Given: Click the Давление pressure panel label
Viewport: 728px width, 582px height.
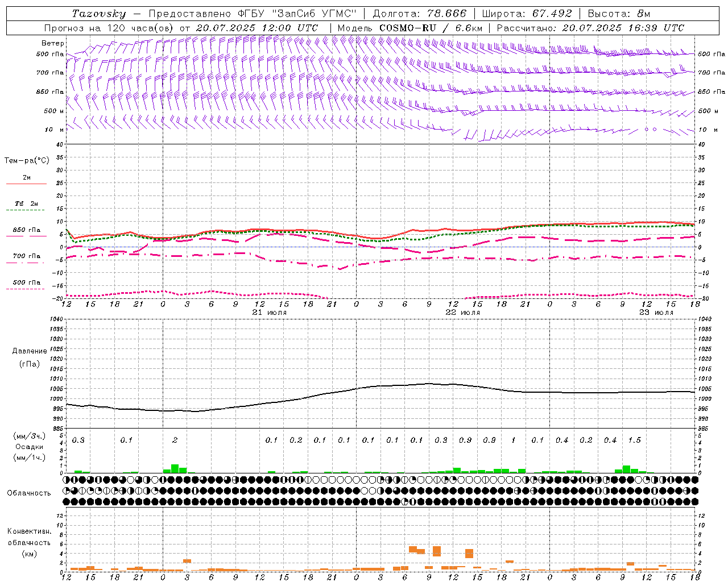Looking at the screenshot, I should [30, 351].
